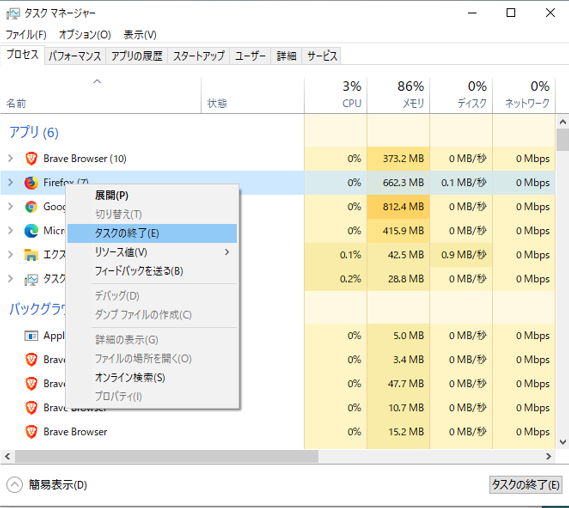Click the Firefox app icon
Viewport: 569px width, 508px height.
[31, 183]
